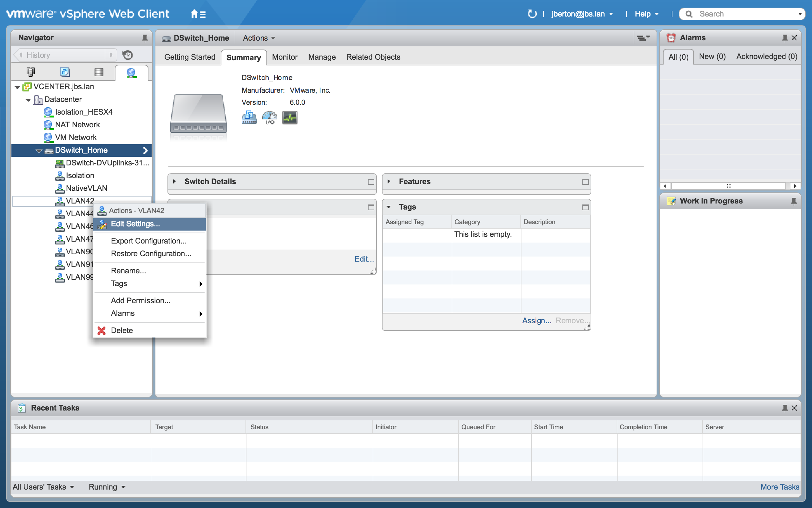812x508 pixels.
Task: Switch to the Related Objects tab
Action: [373, 57]
